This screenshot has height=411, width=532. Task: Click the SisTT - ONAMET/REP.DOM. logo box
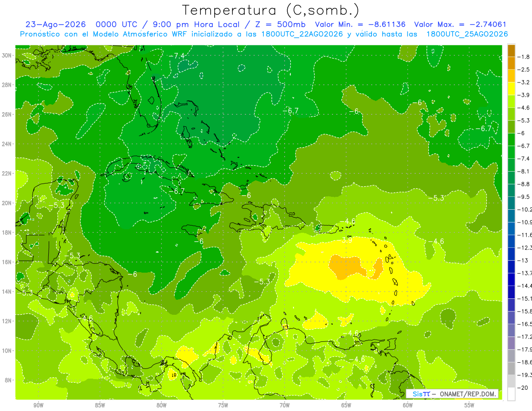click(452, 394)
